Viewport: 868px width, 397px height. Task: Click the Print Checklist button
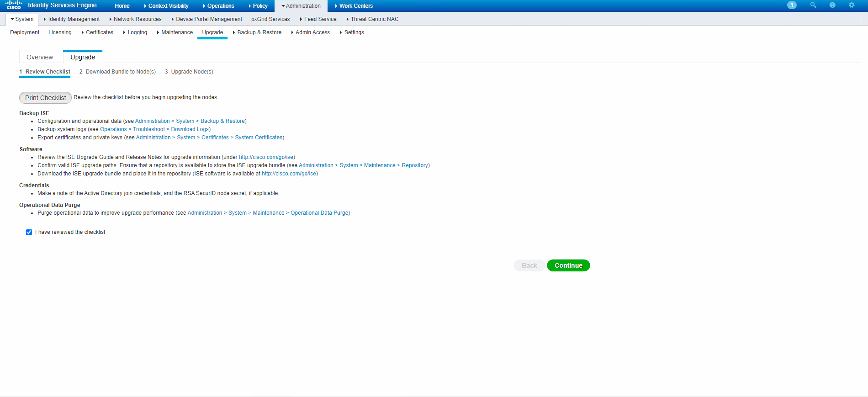point(45,98)
